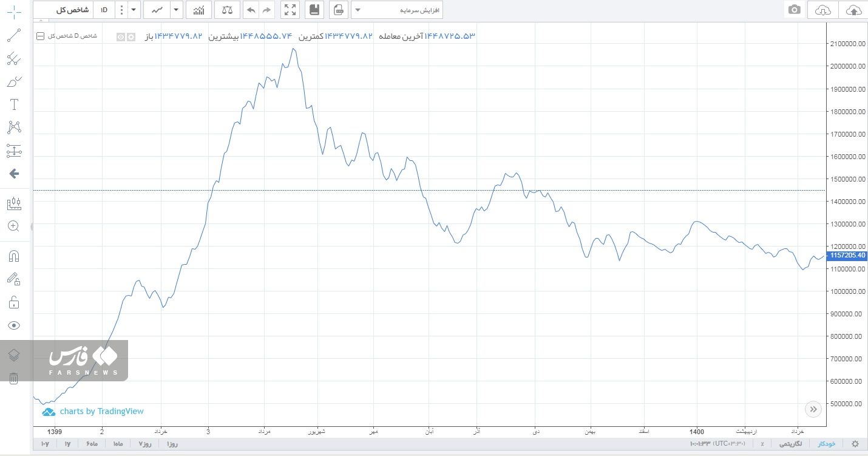Screen dimensions: 868x456
Task: Click the trash icon to remove drawings
Action: pos(14,378)
